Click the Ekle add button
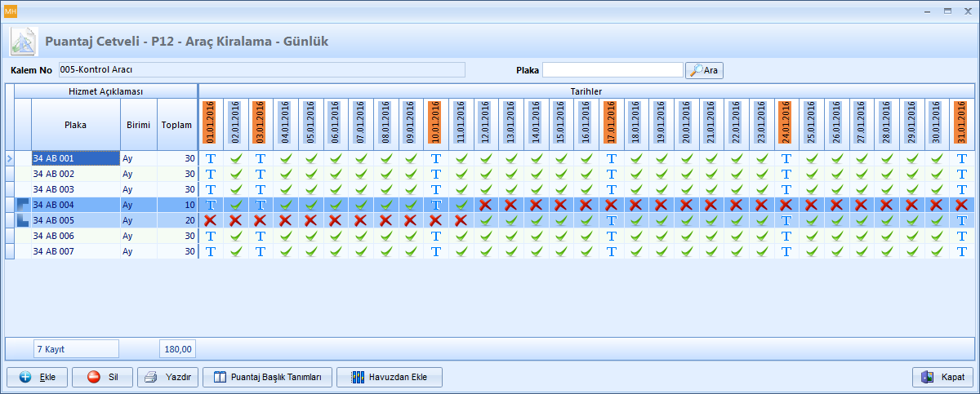The height and width of the screenshot is (394, 980). tap(38, 377)
